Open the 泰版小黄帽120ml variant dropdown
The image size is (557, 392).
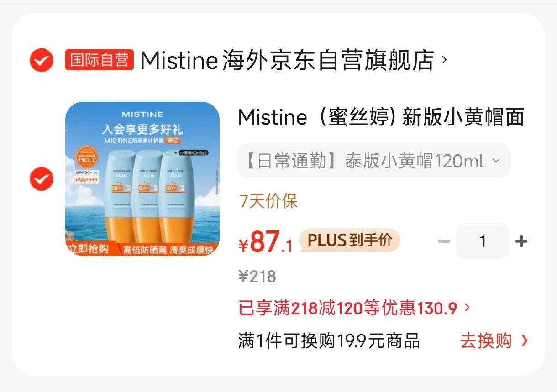click(374, 161)
